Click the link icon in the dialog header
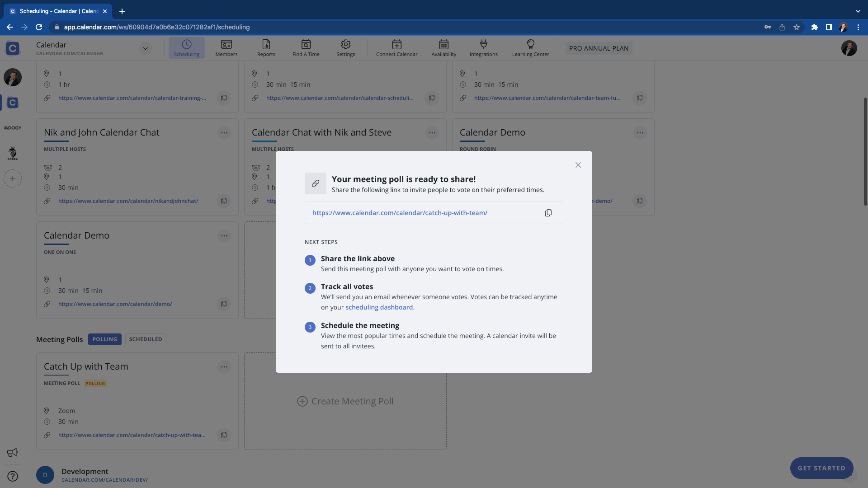Viewport: 868px width, 488px height. (316, 183)
